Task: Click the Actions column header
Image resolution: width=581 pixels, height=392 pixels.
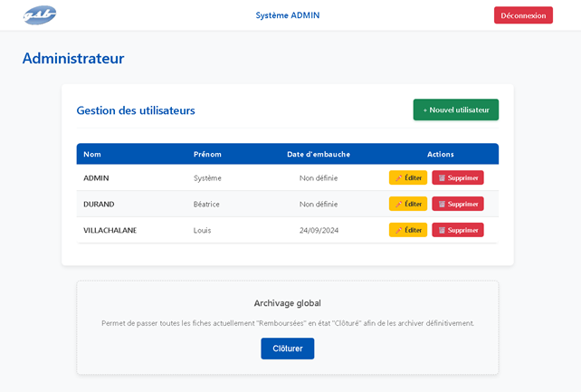Action: (440, 154)
